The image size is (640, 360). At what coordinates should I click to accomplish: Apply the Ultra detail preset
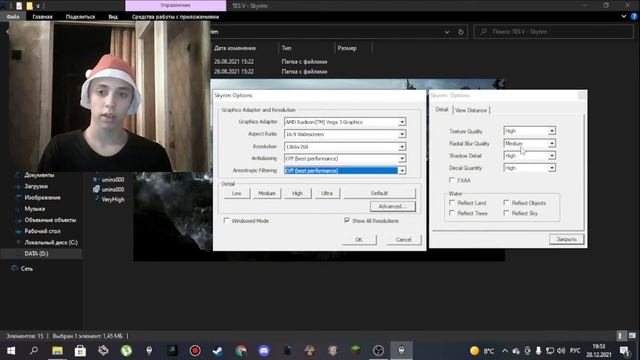click(327, 193)
